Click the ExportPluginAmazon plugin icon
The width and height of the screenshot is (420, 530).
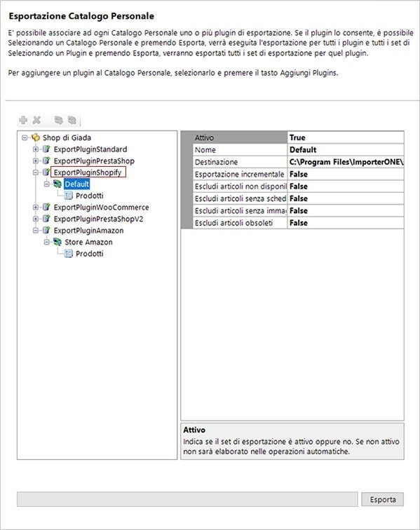(46, 231)
